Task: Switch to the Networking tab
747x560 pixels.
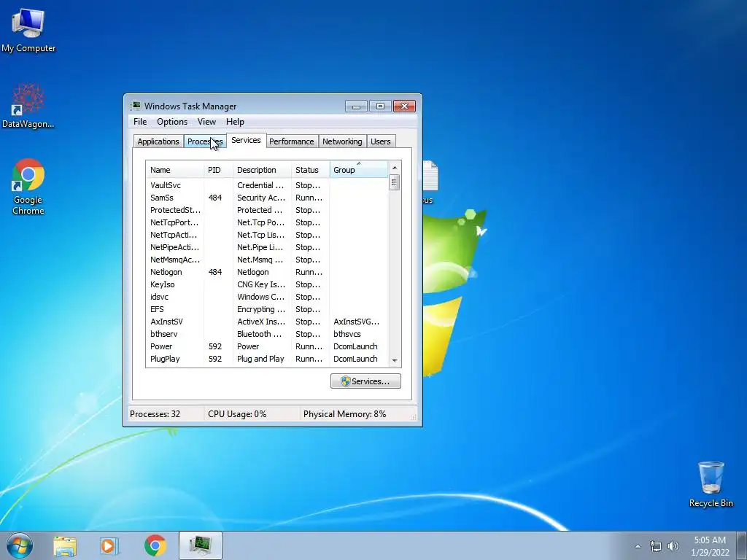Action: coord(342,141)
